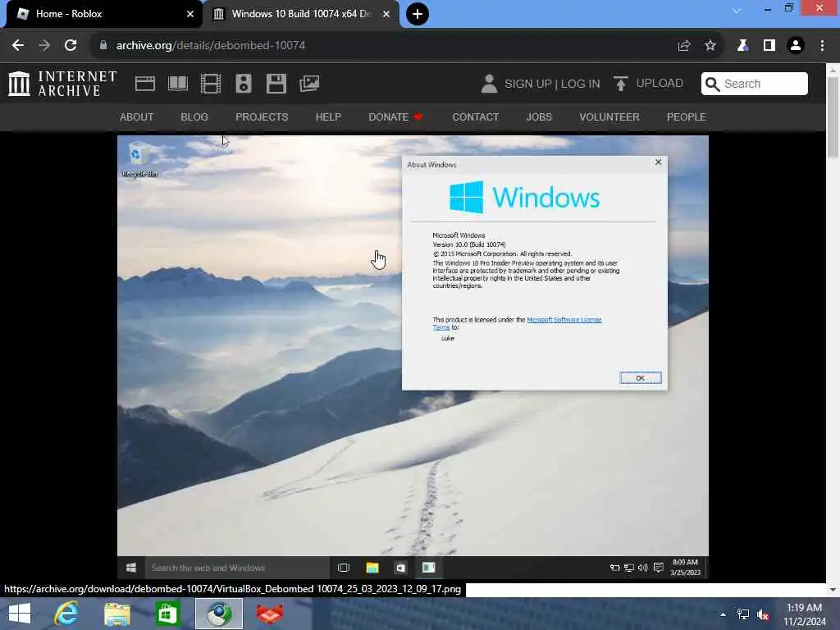840x630 pixels.
Task: Open the Windows Start button
Action: 20,614
